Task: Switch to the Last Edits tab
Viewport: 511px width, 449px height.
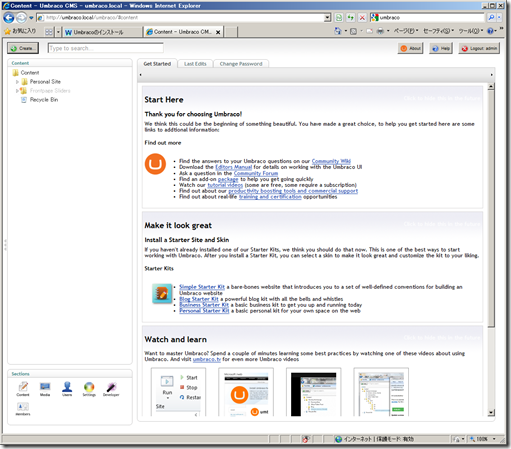Action: 195,64
